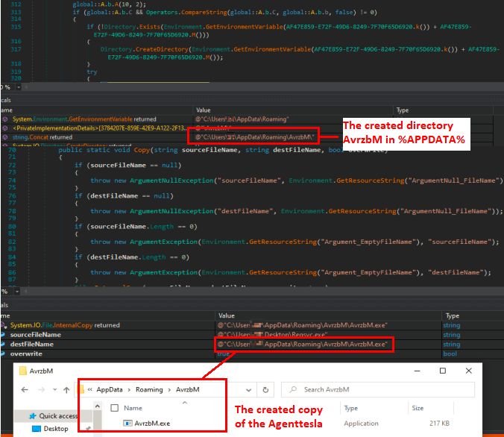Click the Copy method name on line 70
Screen dimensions: 504x437
click(x=142, y=150)
